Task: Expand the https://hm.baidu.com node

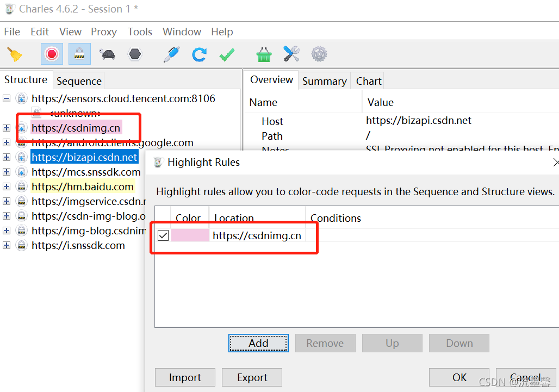Action: point(7,186)
